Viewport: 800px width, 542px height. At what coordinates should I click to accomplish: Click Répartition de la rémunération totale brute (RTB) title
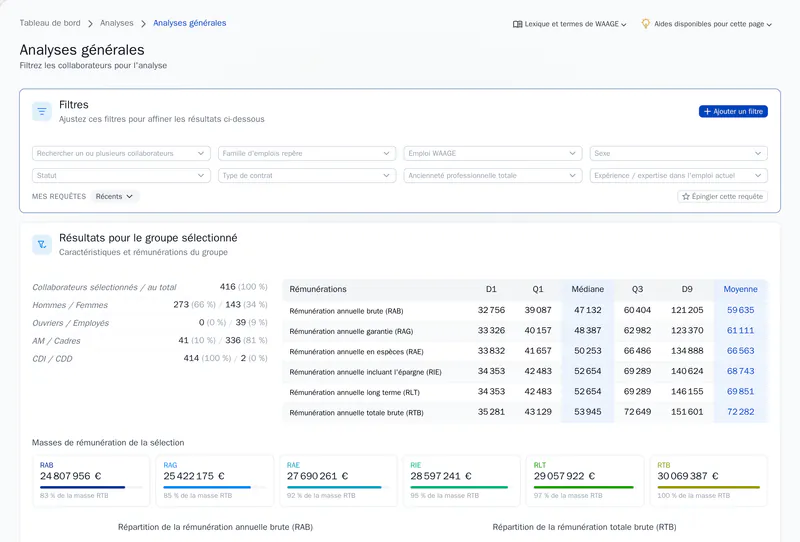click(584, 527)
